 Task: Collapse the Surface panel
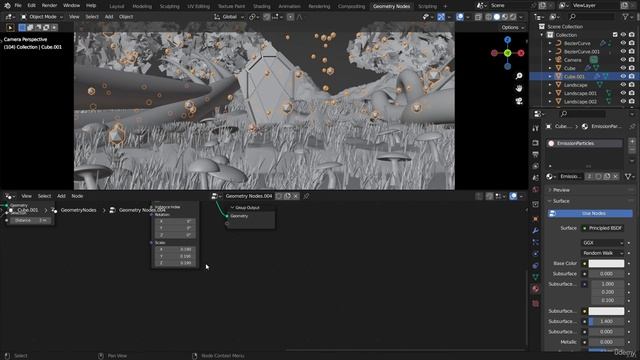(x=561, y=201)
